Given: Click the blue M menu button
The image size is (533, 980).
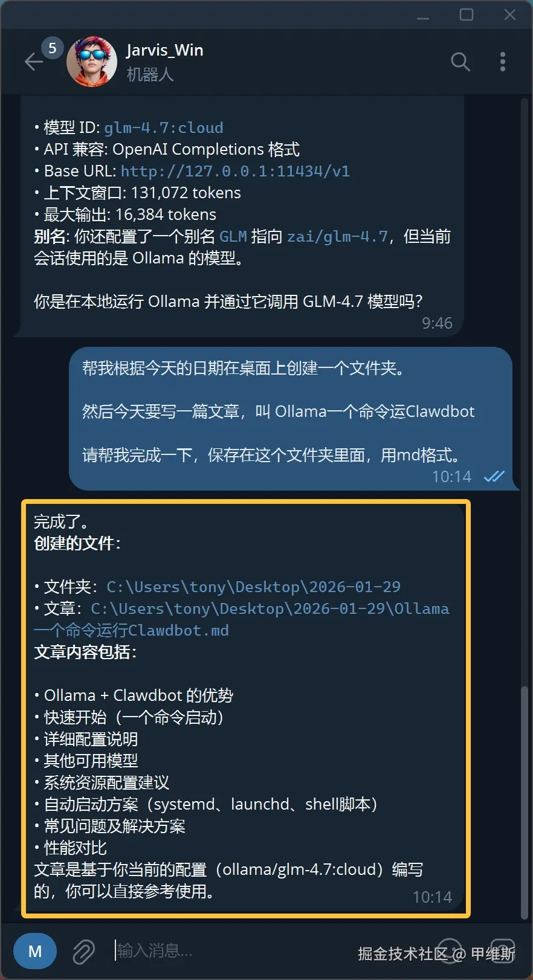Looking at the screenshot, I should point(35,952).
